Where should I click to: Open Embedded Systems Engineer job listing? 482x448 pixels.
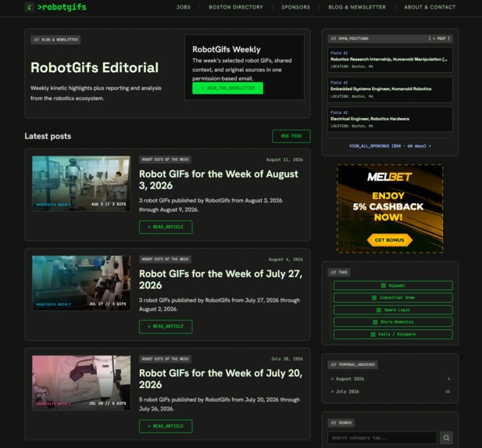pos(390,90)
